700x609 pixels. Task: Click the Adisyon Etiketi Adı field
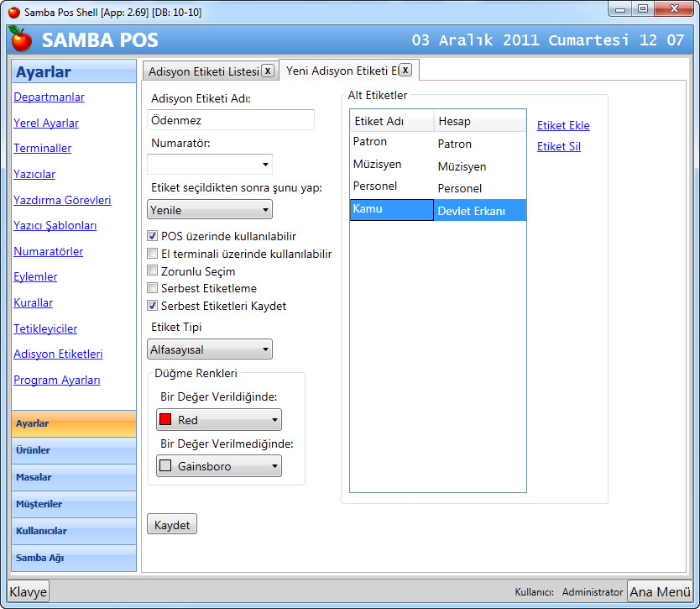pyautogui.click(x=230, y=120)
